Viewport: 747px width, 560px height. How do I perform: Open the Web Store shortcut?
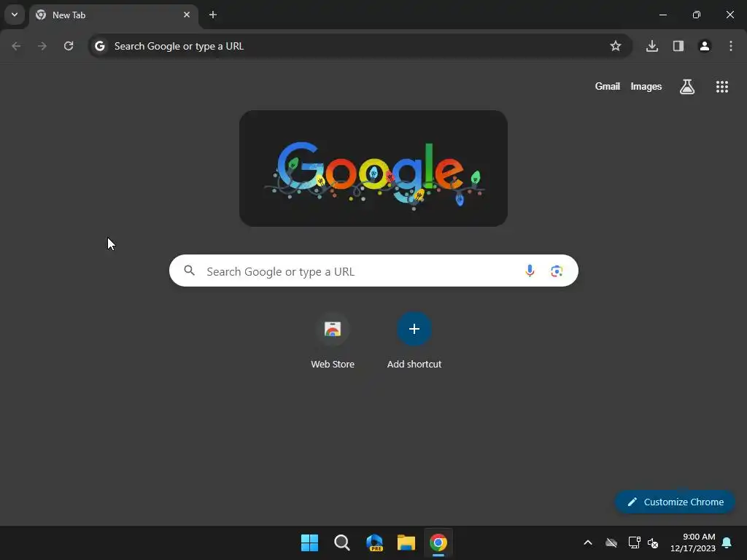pyautogui.click(x=333, y=341)
